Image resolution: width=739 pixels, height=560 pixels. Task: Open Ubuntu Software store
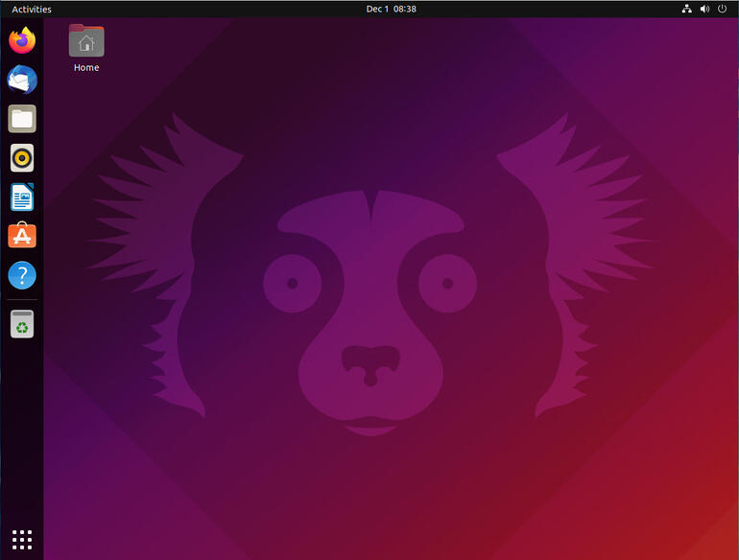(22, 236)
